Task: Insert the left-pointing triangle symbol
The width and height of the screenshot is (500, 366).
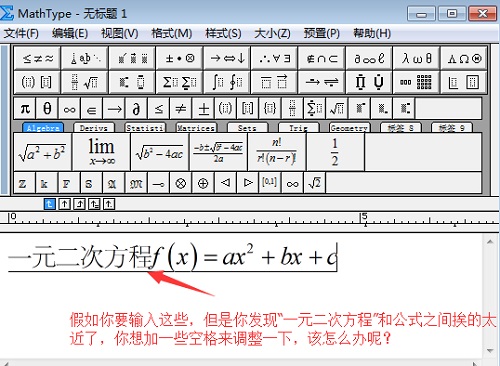Action: tap(225, 183)
